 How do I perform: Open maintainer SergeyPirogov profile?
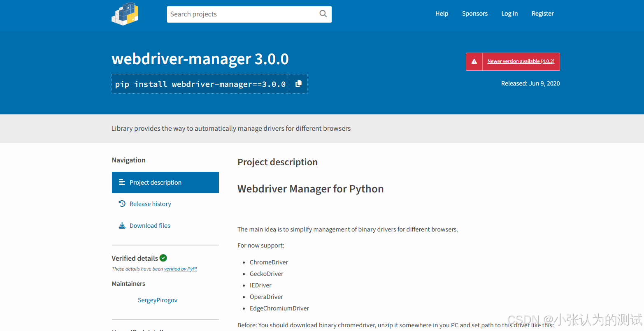coord(158,300)
